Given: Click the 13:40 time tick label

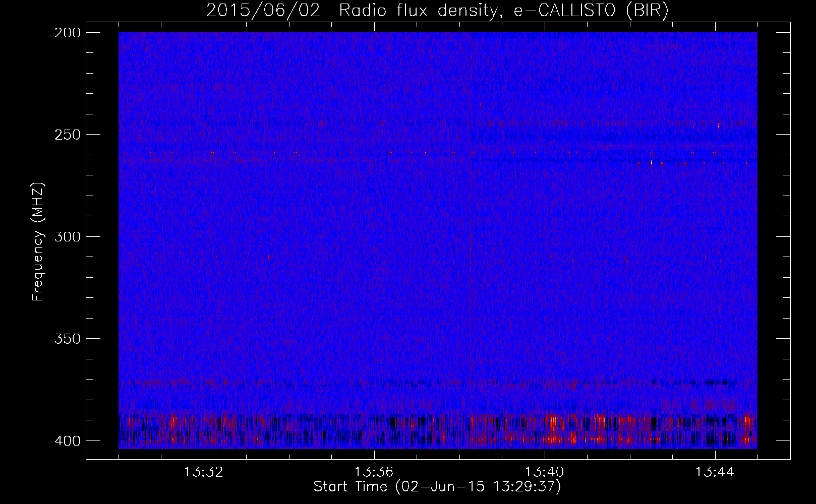Looking at the screenshot, I should point(545,472).
